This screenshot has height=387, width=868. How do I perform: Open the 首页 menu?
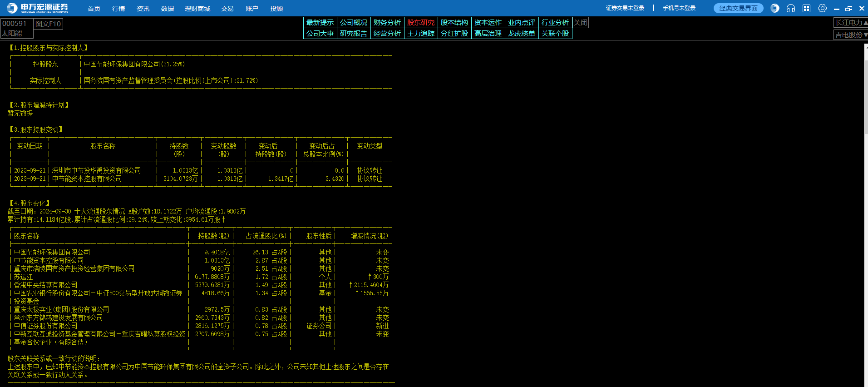pyautogui.click(x=94, y=9)
